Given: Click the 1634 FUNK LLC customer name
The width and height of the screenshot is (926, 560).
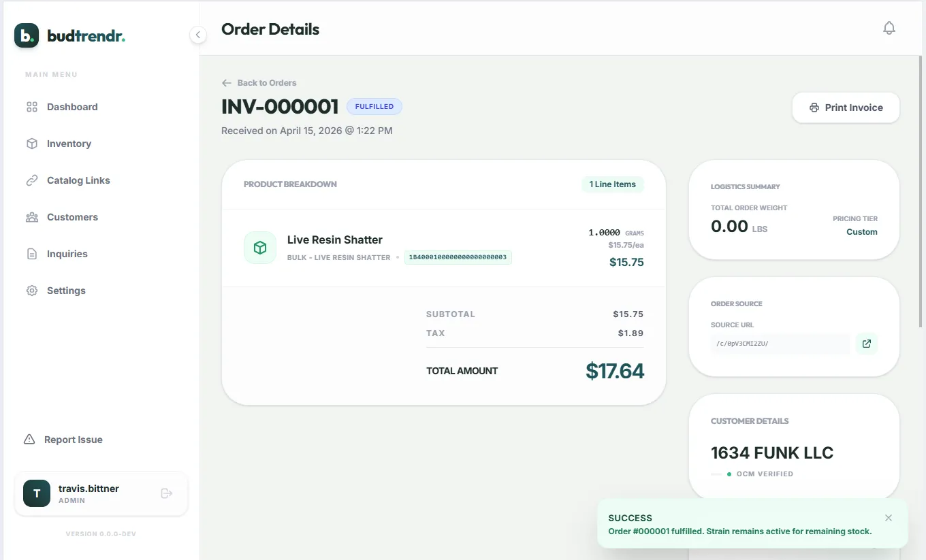Looking at the screenshot, I should (x=772, y=453).
